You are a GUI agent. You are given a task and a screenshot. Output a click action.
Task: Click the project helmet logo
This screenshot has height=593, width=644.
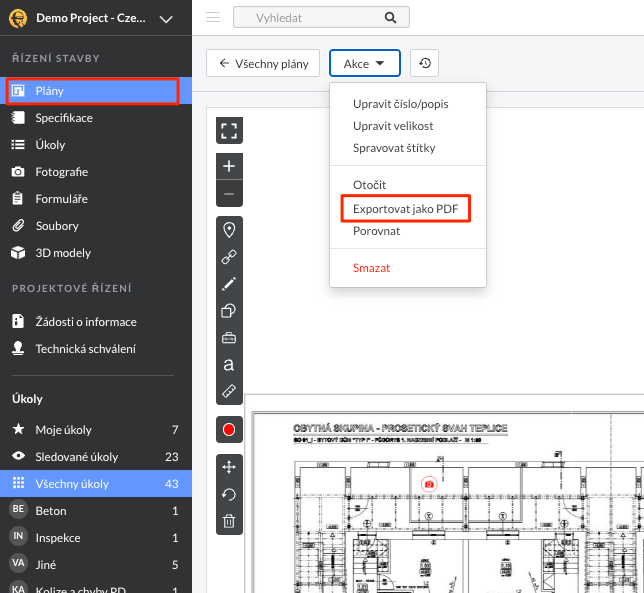[18, 18]
